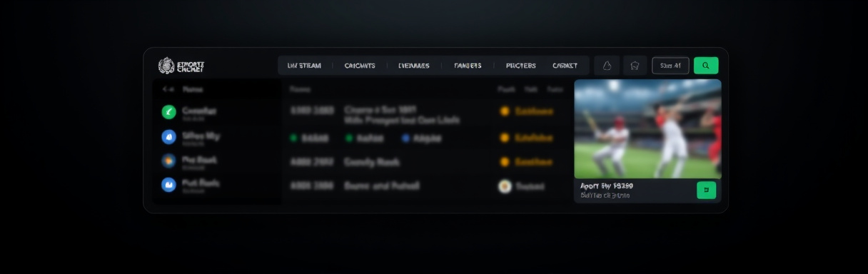The width and height of the screenshot is (868, 274).
Task: Click the caption title under the cricket image
Action: tap(606, 186)
